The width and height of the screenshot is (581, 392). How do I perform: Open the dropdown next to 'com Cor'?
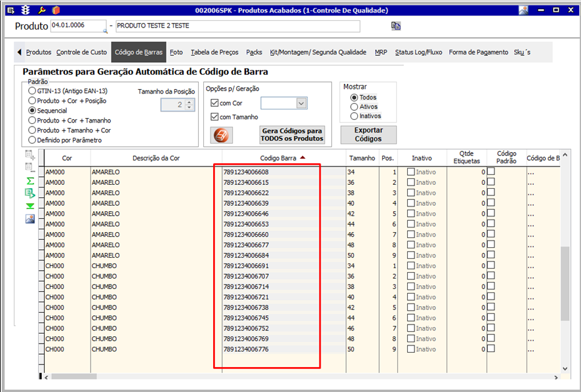301,103
